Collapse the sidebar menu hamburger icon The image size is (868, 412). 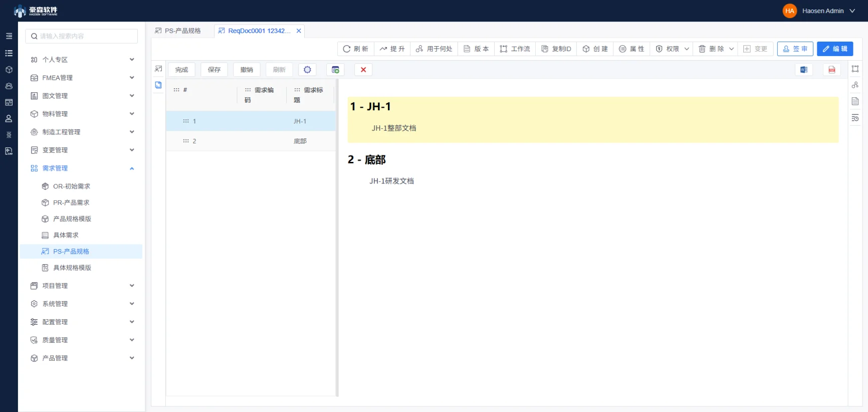9,36
